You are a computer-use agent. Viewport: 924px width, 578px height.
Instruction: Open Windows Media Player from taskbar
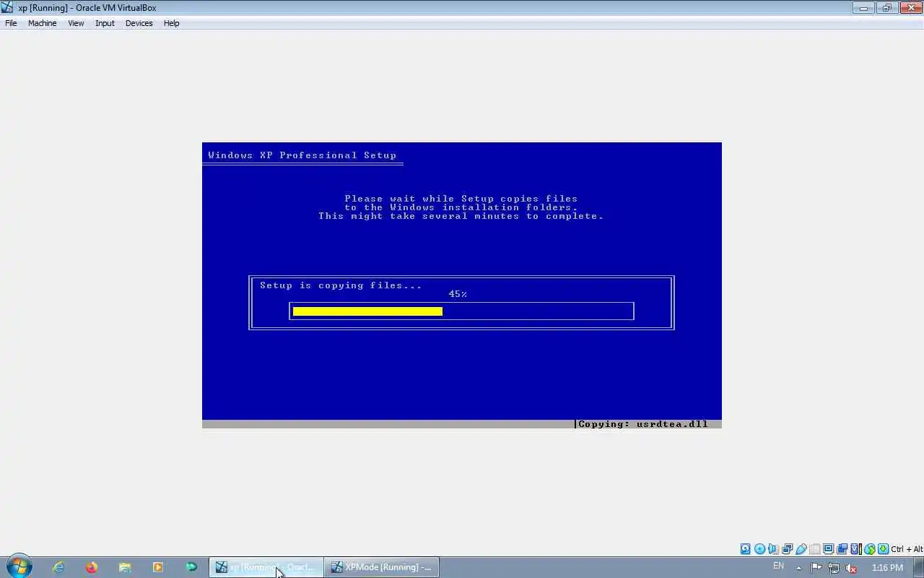(158, 567)
